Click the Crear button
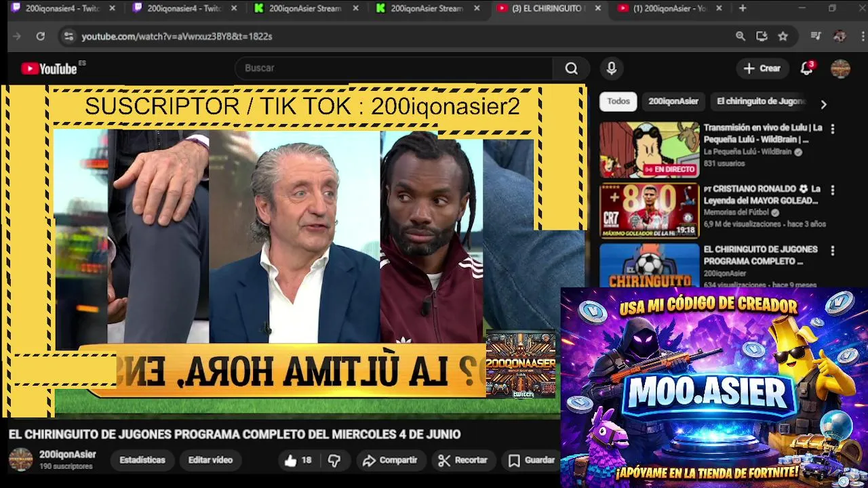Image resolution: width=868 pixels, height=488 pixels. click(762, 68)
